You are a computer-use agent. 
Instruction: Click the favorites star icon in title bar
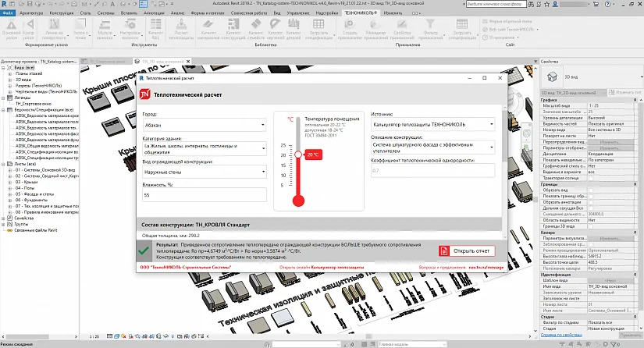coord(546,4)
